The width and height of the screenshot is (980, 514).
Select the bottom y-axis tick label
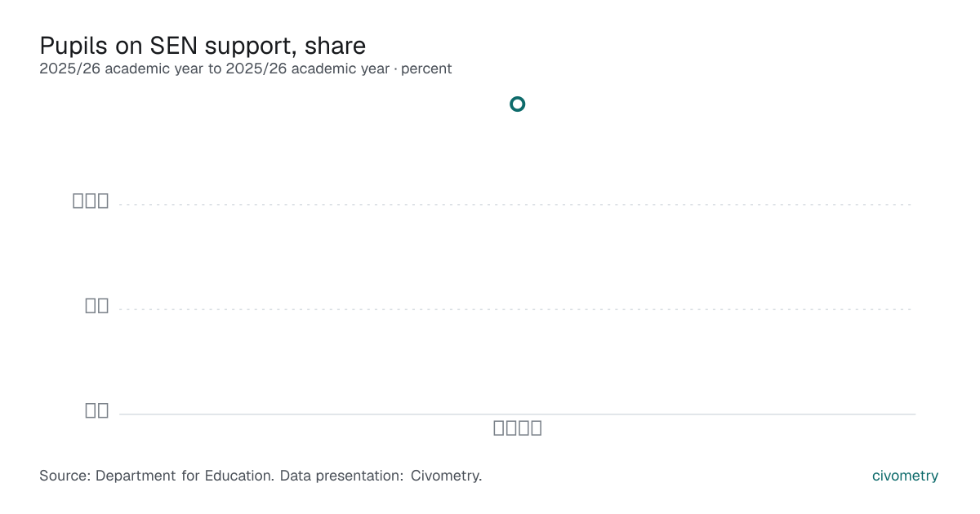[x=97, y=410]
